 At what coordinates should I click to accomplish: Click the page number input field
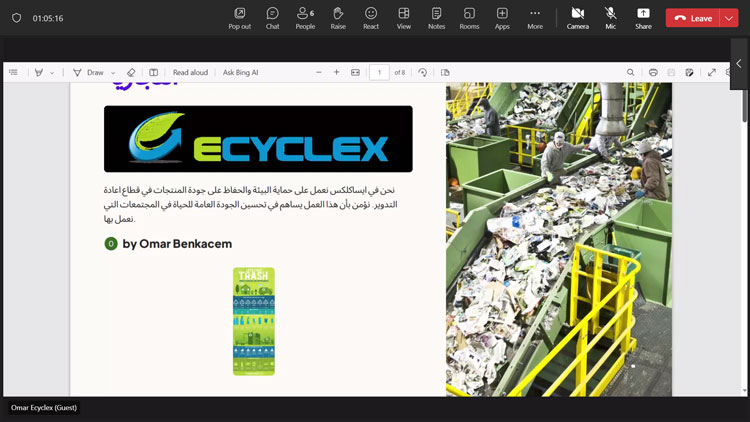tap(379, 73)
